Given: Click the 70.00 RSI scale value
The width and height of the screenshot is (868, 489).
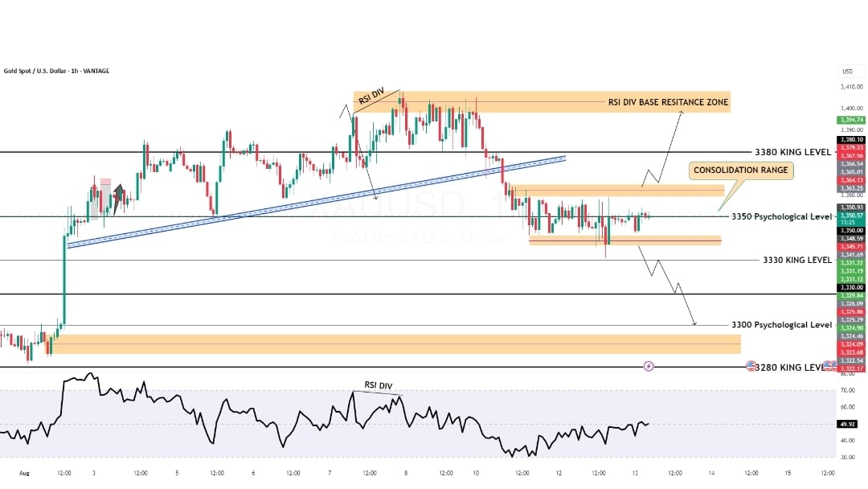Looking at the screenshot, I should pos(848,390).
